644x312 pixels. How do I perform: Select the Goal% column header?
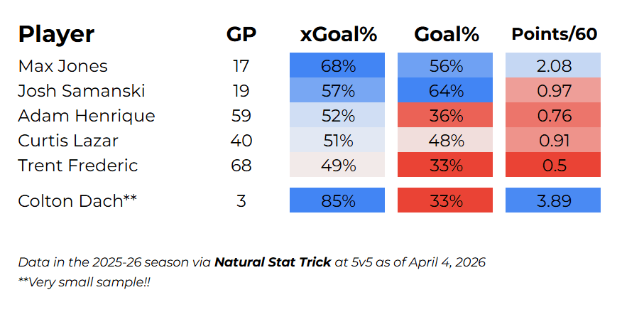tap(446, 35)
